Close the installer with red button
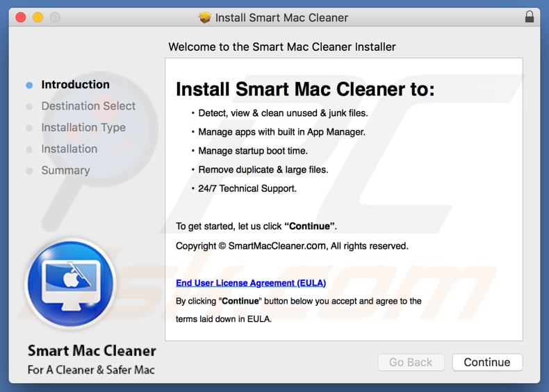Viewport: 549px width, 392px height. tap(21, 17)
